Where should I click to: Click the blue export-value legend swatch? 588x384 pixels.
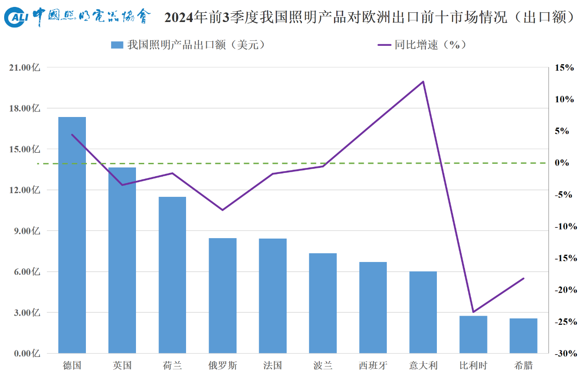pyautogui.click(x=117, y=45)
